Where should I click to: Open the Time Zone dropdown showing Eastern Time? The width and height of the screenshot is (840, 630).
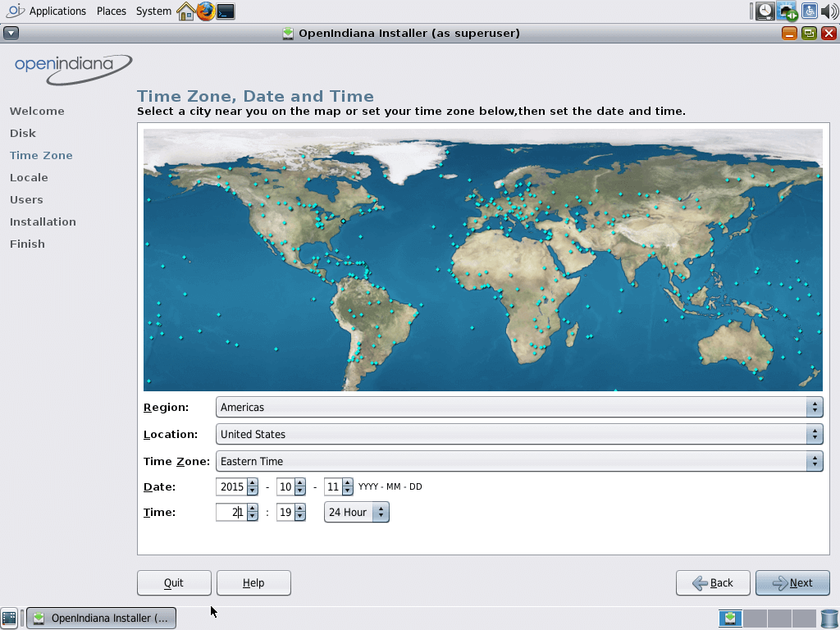tap(519, 461)
